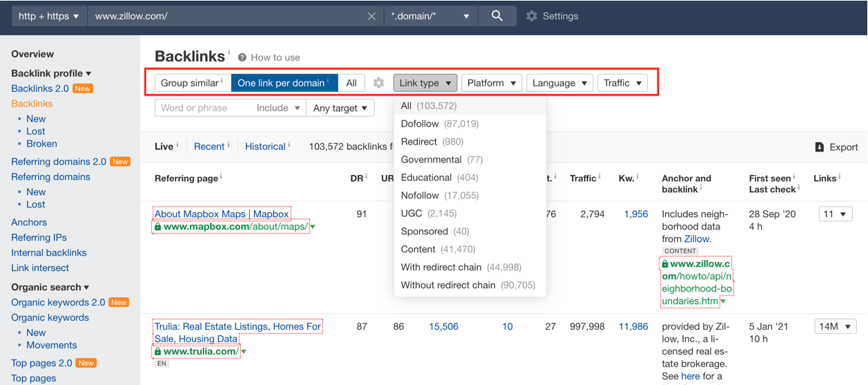Viewport: 868px width, 385px height.
Task: Choose Redirect link type
Action: pyautogui.click(x=470, y=142)
